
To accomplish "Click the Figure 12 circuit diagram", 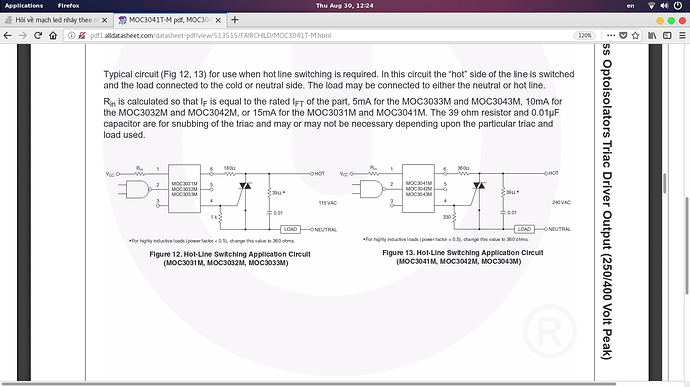I will tap(222, 201).
